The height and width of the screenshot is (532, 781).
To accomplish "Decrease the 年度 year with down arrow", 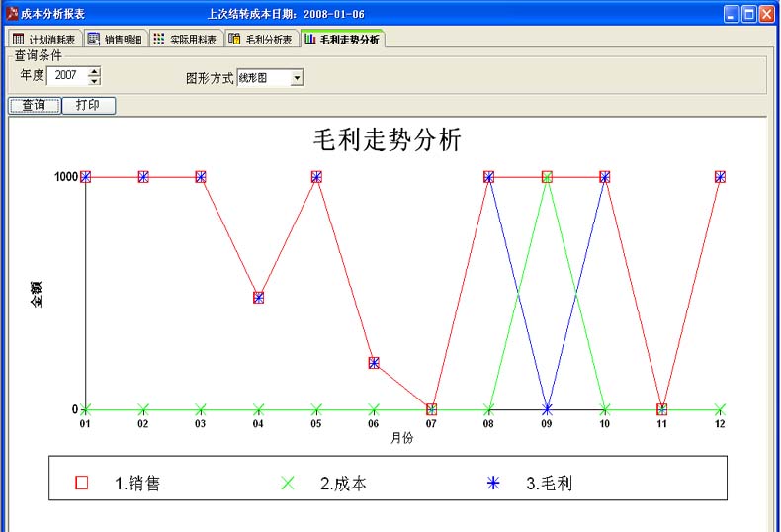I will pyautogui.click(x=94, y=81).
